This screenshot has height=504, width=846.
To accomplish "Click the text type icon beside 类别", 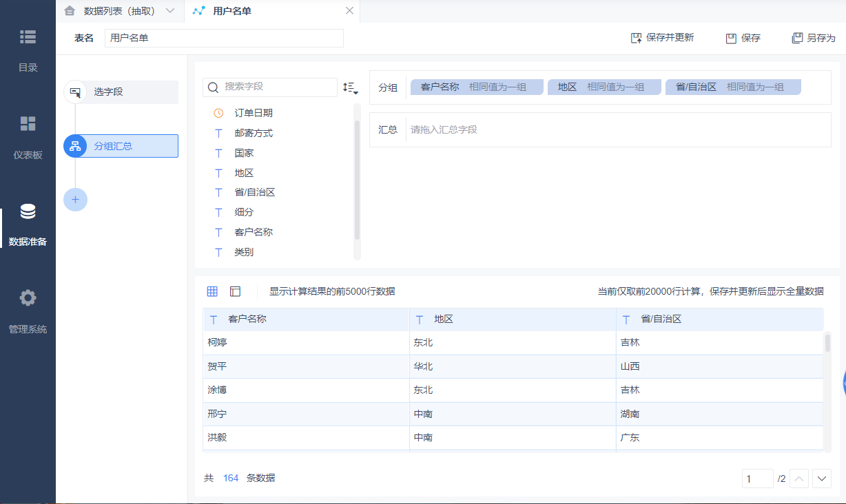I will tap(219, 252).
